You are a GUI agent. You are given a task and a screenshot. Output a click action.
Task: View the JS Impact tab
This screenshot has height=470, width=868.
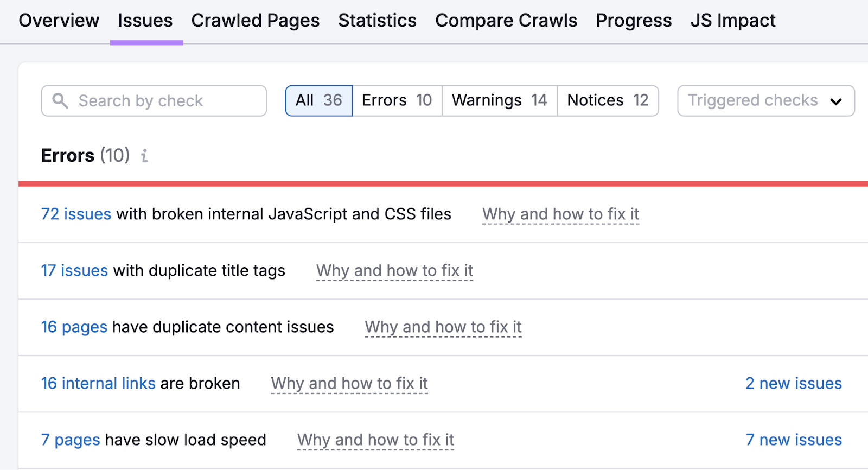733,20
